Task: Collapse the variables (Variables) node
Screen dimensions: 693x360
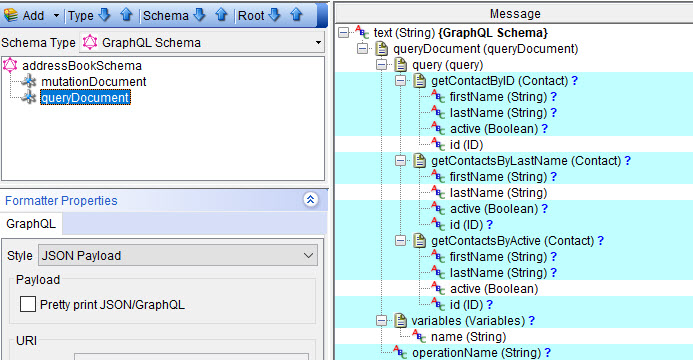Action: 381,321
